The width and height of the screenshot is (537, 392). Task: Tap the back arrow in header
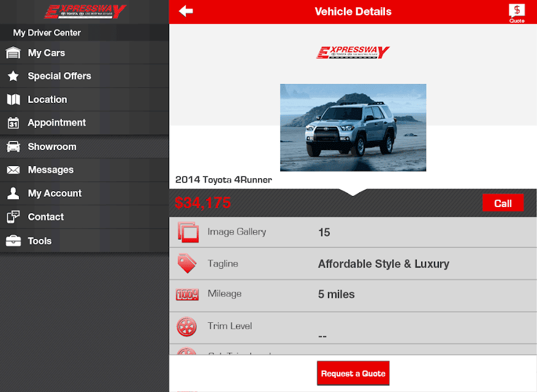(x=186, y=11)
